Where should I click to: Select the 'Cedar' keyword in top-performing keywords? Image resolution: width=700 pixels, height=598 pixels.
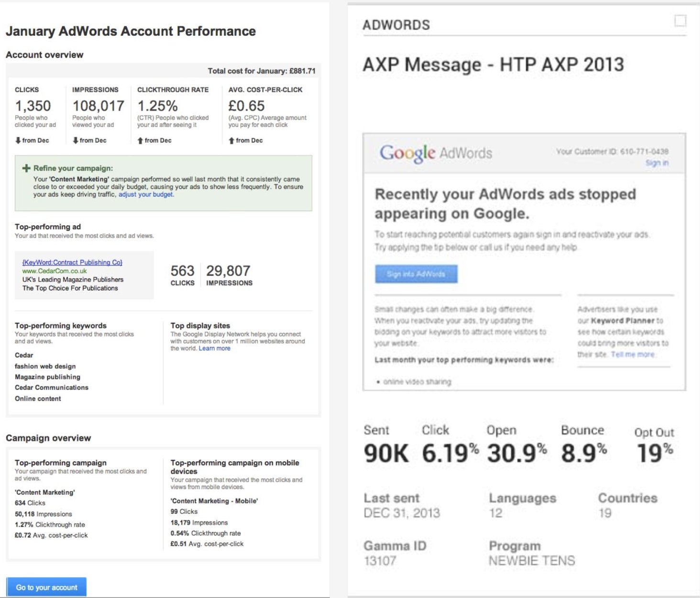[24, 355]
